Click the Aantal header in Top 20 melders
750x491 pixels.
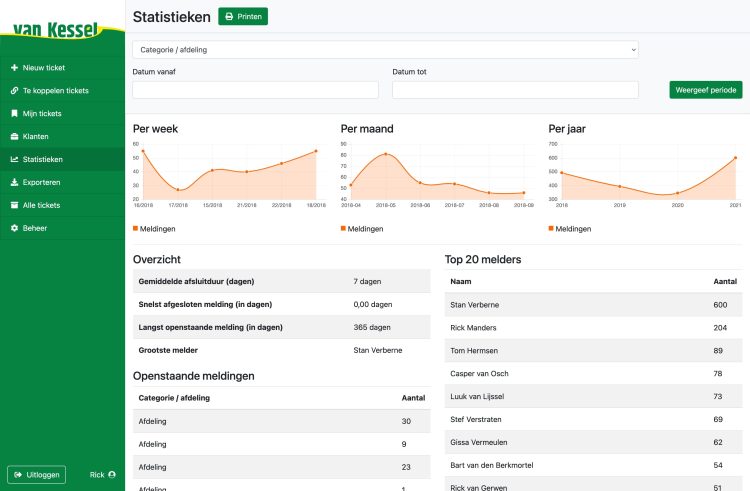click(x=725, y=282)
